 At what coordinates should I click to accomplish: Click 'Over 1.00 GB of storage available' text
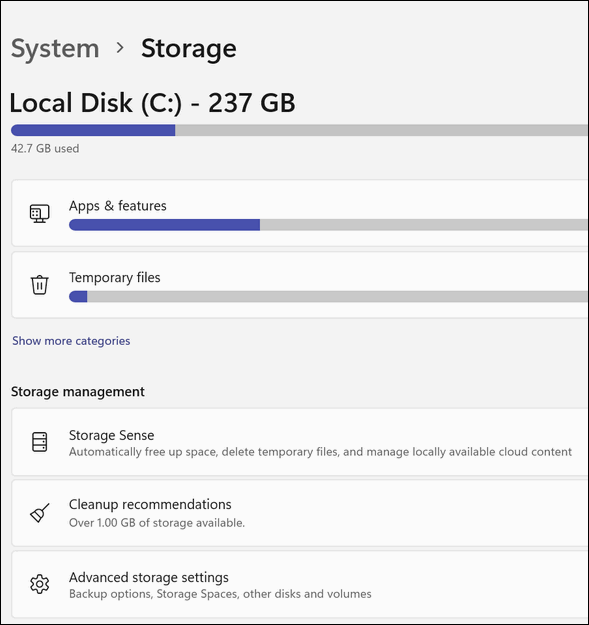click(x=157, y=523)
